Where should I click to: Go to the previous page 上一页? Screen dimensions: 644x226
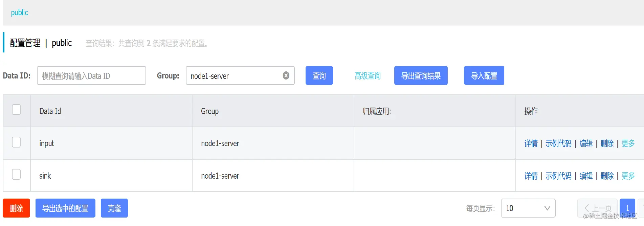598,208
